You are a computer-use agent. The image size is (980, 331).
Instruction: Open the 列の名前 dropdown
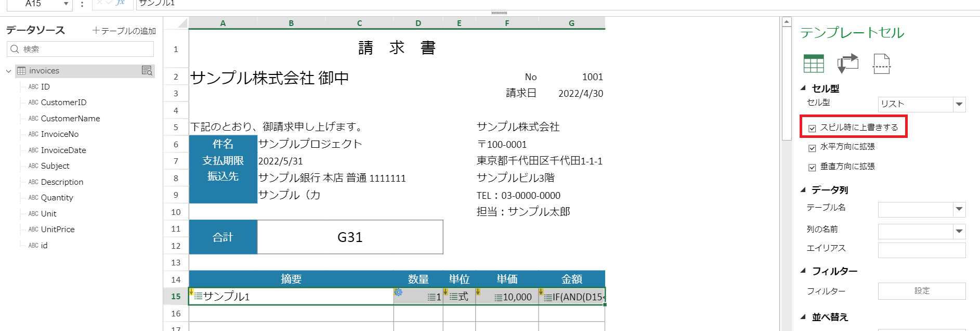[x=959, y=231]
